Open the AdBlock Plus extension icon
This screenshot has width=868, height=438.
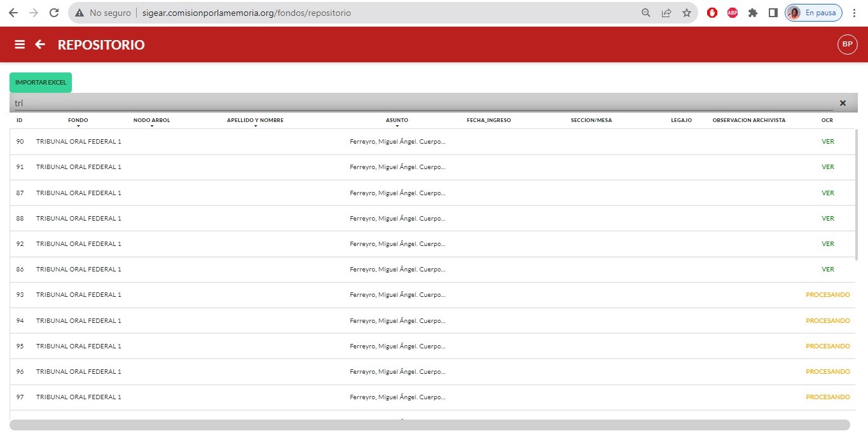[733, 13]
